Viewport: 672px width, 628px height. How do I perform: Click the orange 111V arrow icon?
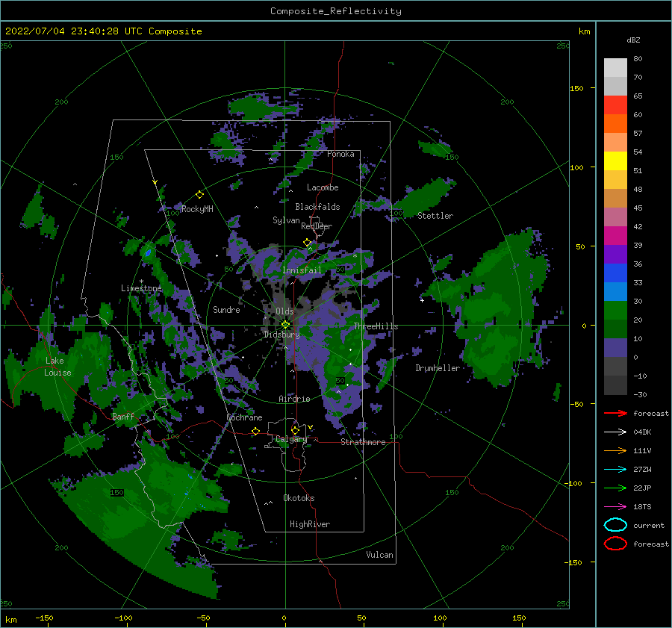[615, 450]
